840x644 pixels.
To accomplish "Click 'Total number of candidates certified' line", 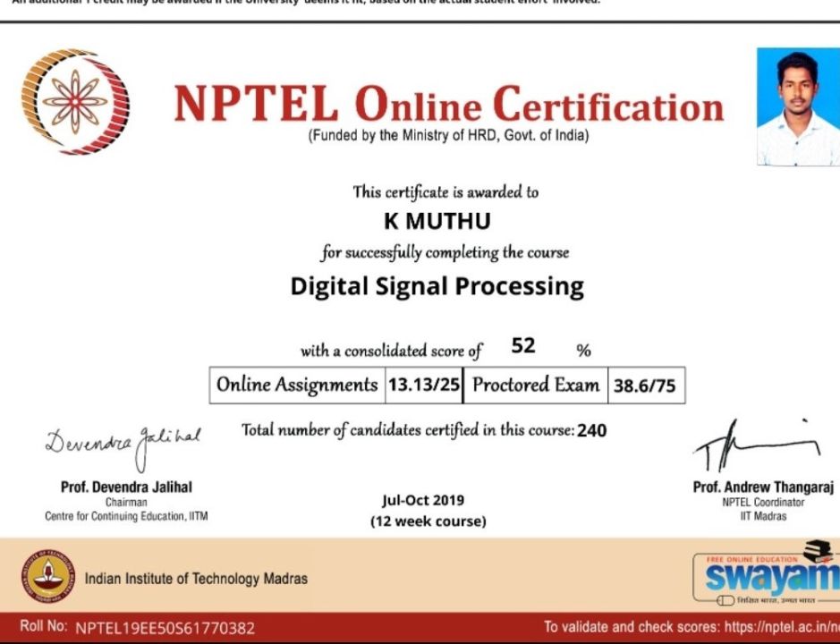I will point(408,430).
